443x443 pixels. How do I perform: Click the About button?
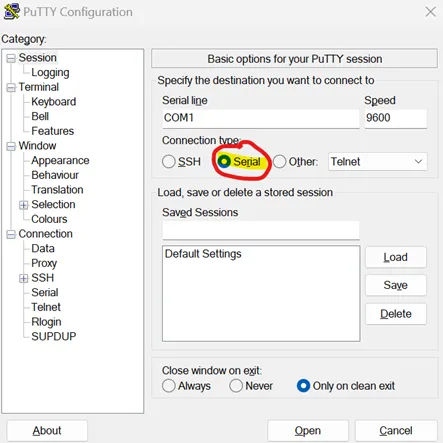(x=47, y=431)
